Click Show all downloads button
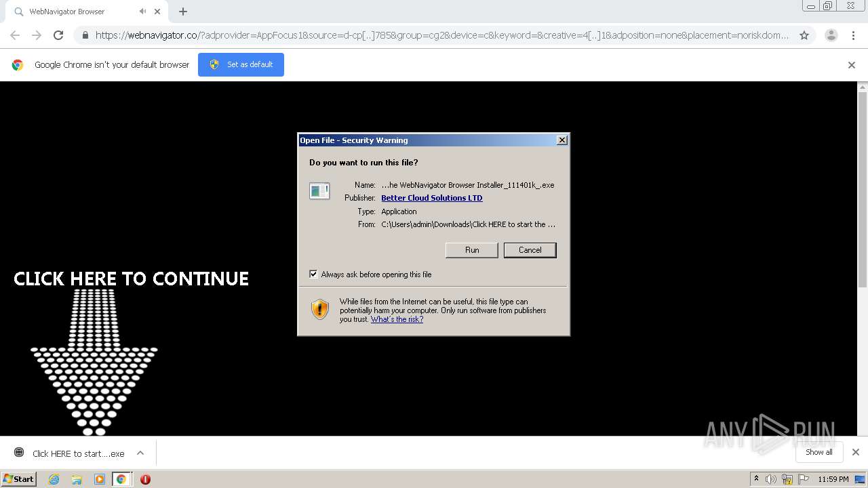Image resolution: width=868 pixels, height=488 pixels. coord(819,452)
